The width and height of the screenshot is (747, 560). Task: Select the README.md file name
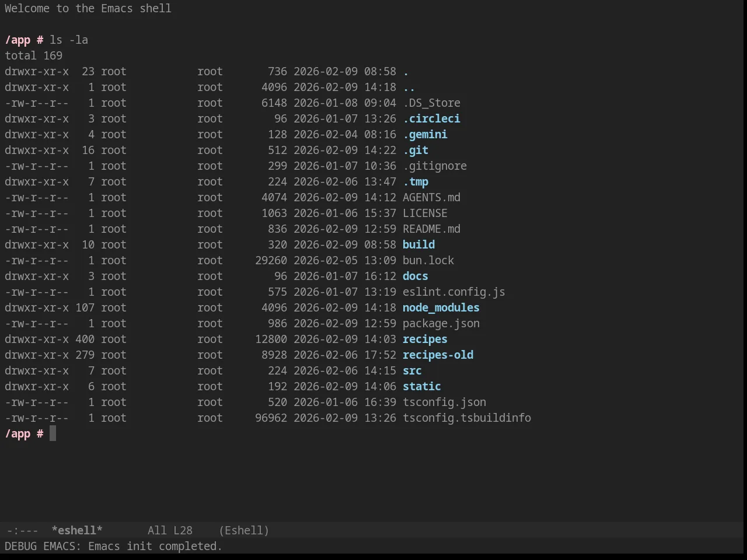[x=431, y=229]
